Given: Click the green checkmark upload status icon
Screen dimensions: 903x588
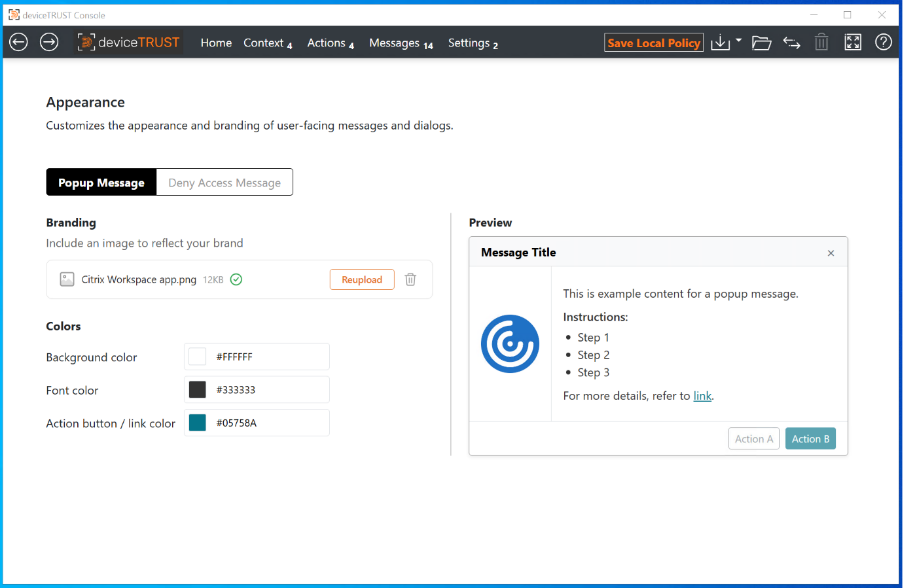Looking at the screenshot, I should click(236, 279).
